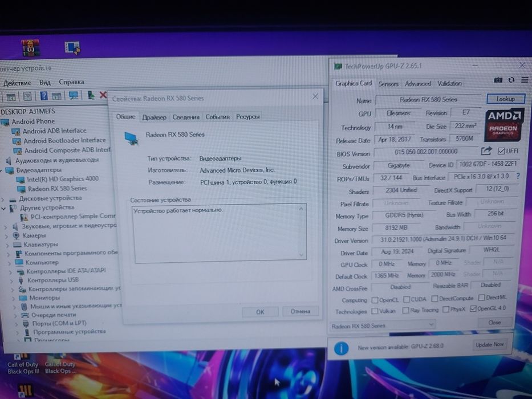Expand Дисковые устройства node
Image resolution: width=532 pixels, height=399 pixels.
[x=3, y=199]
